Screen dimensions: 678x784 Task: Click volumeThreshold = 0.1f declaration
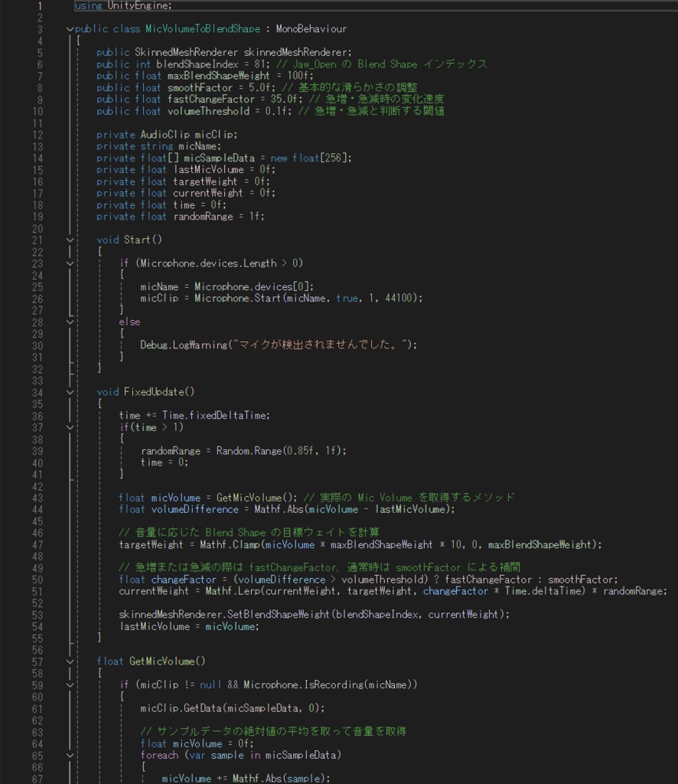194,111
